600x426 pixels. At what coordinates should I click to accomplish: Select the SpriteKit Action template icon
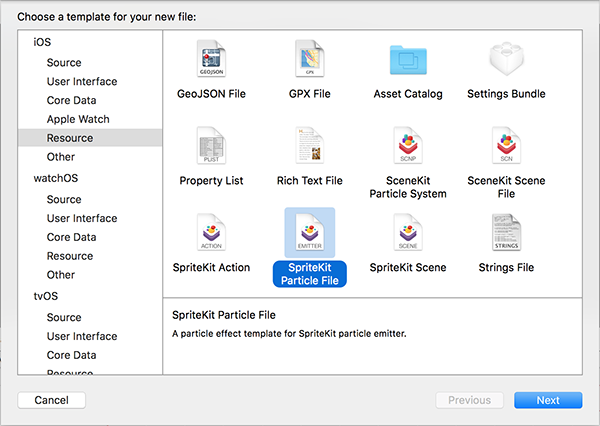click(x=211, y=232)
